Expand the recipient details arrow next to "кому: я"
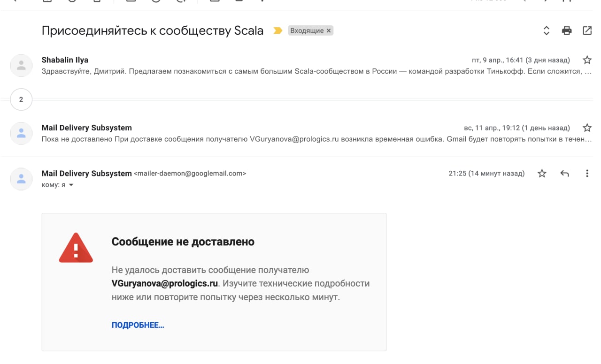601x364 pixels. point(71,185)
